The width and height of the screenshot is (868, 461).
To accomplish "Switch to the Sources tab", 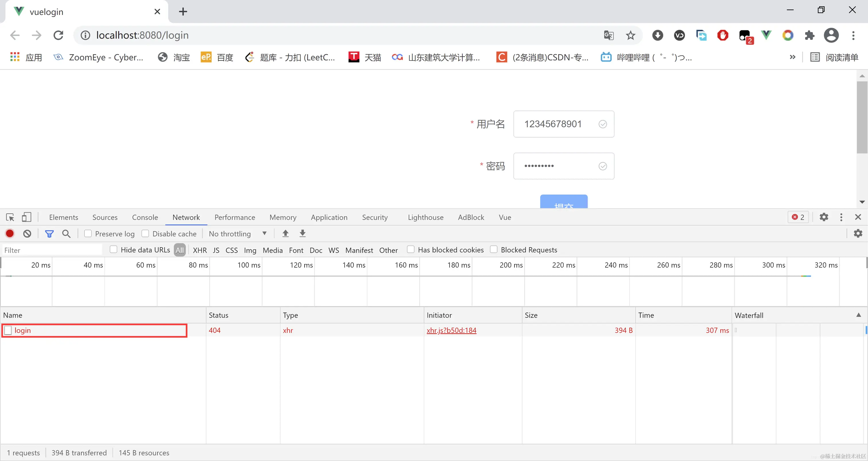I will click(x=105, y=217).
